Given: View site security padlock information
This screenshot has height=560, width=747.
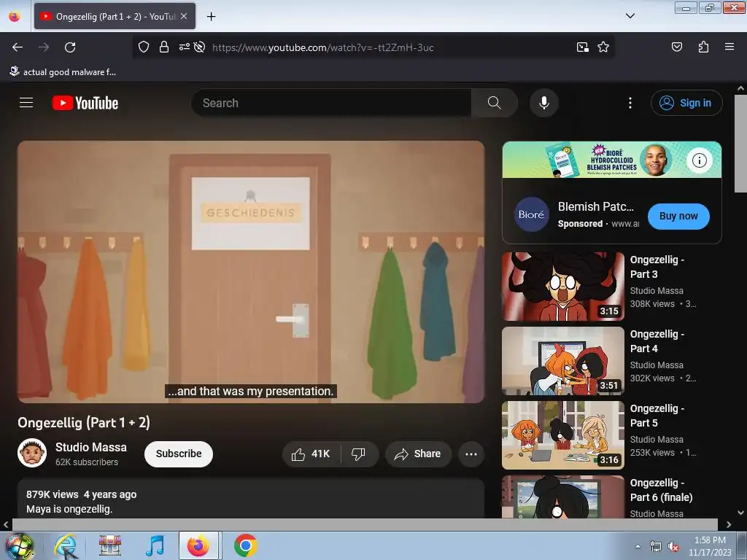Looking at the screenshot, I should click(x=164, y=47).
